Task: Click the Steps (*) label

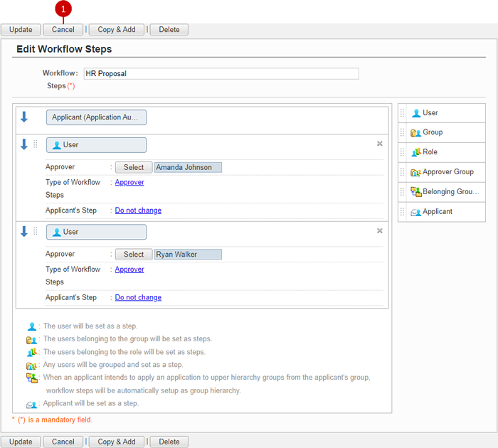Action: pyautogui.click(x=60, y=86)
